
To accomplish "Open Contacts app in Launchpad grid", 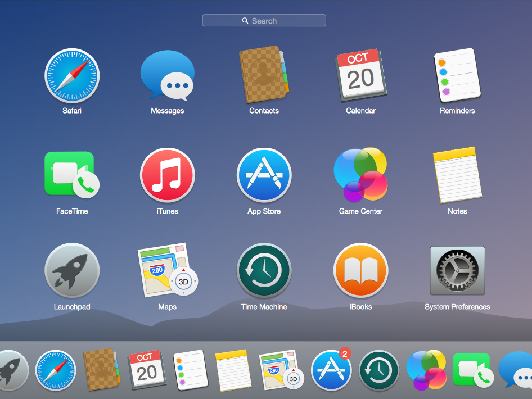I will point(264,75).
